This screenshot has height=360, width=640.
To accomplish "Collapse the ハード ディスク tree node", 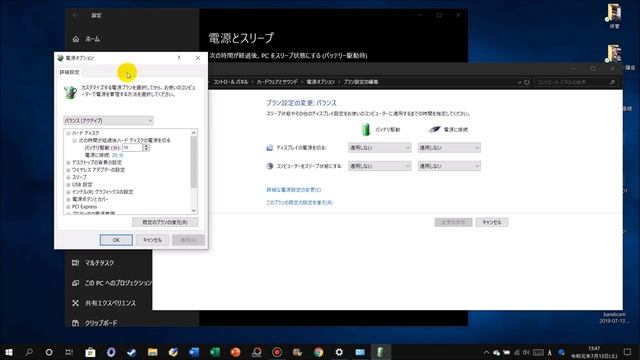I will [68, 133].
